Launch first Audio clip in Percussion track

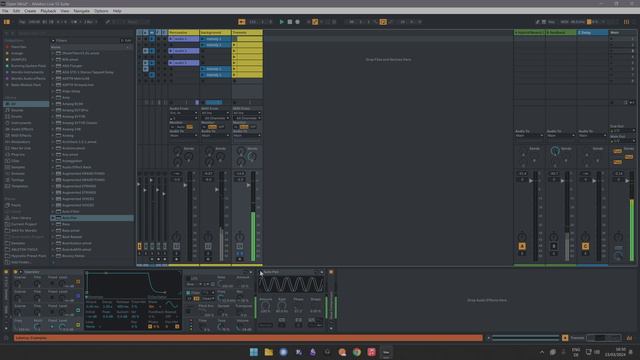point(171,39)
